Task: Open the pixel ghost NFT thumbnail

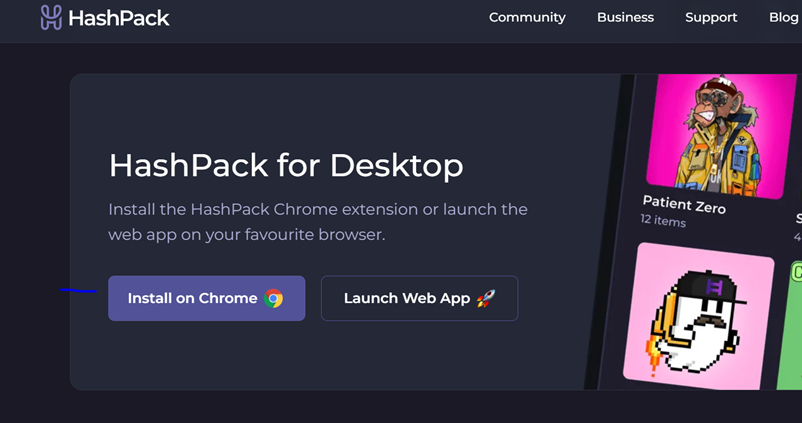Action: [x=699, y=317]
